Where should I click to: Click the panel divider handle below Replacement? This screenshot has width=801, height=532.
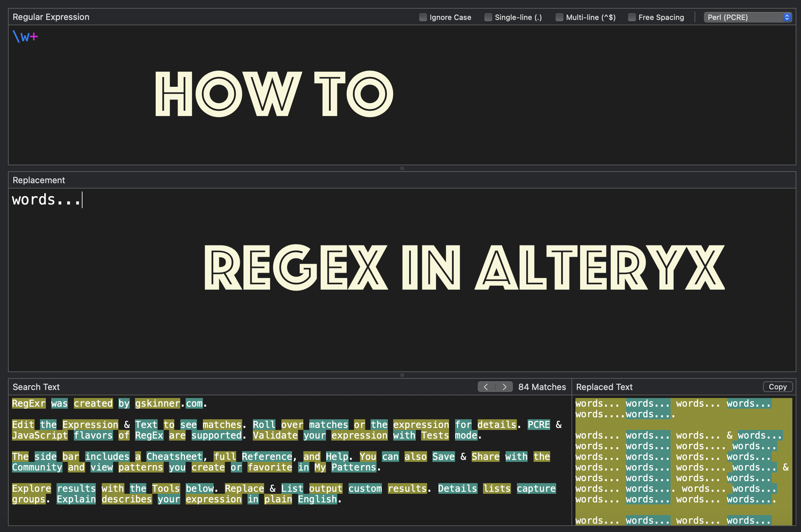click(x=402, y=375)
